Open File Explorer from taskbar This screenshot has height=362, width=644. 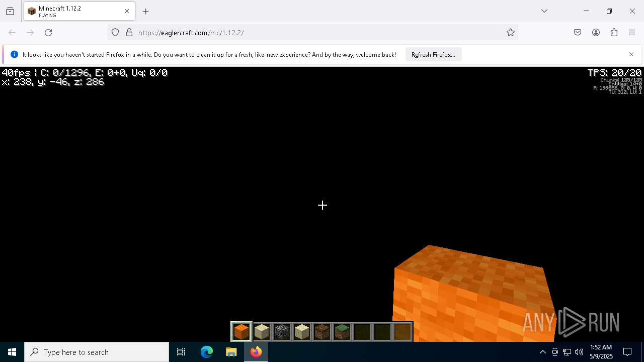pyautogui.click(x=231, y=352)
